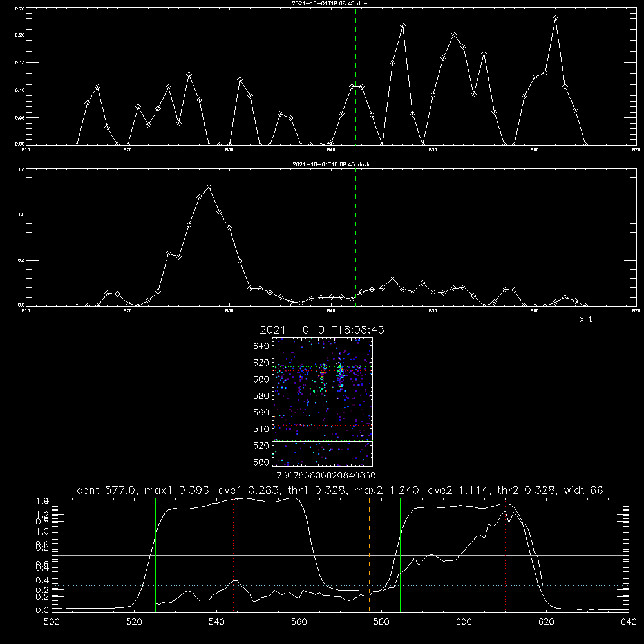Click the left green dashed line in the dawn plot
This screenshot has height=644, width=644.
(x=205, y=76)
